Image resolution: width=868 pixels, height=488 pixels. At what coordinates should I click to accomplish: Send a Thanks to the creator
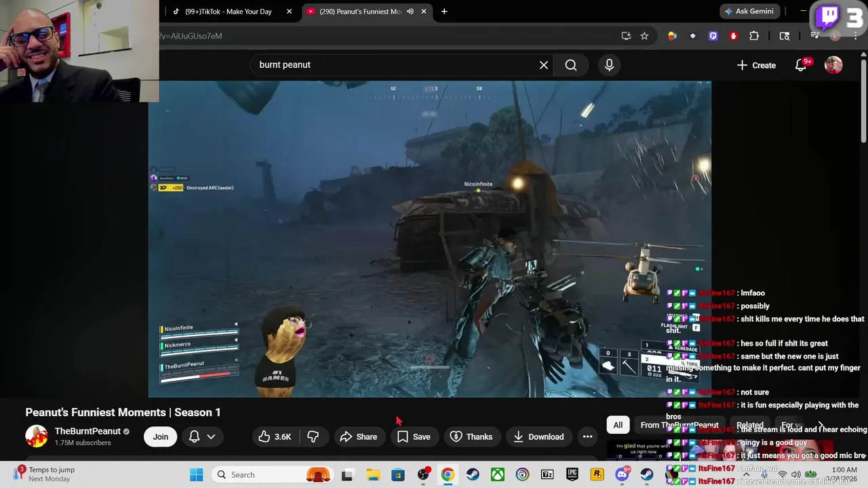coord(471,436)
